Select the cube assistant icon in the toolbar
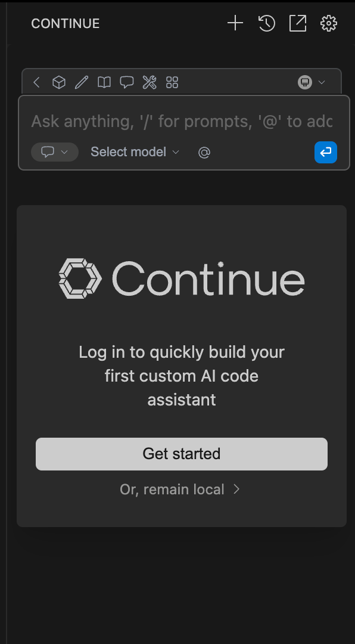 click(58, 82)
